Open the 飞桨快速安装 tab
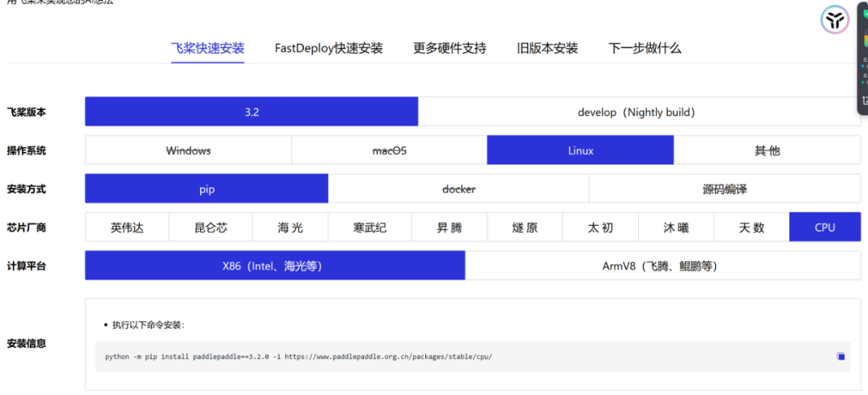The width and height of the screenshot is (868, 395). (x=207, y=48)
